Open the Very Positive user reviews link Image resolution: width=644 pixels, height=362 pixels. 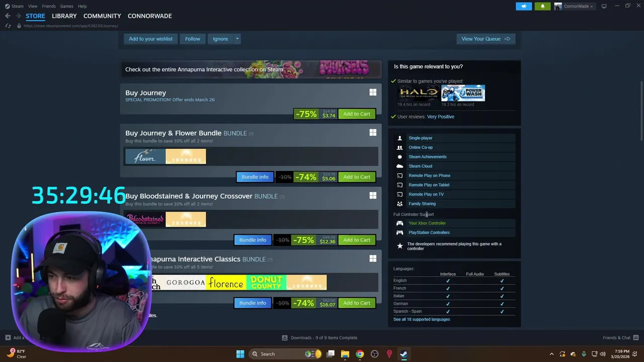pos(440,117)
